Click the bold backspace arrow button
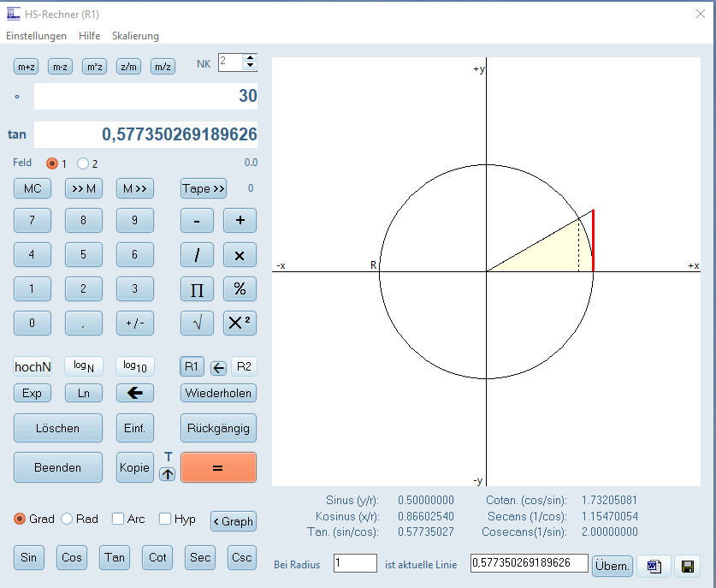 tap(135, 393)
